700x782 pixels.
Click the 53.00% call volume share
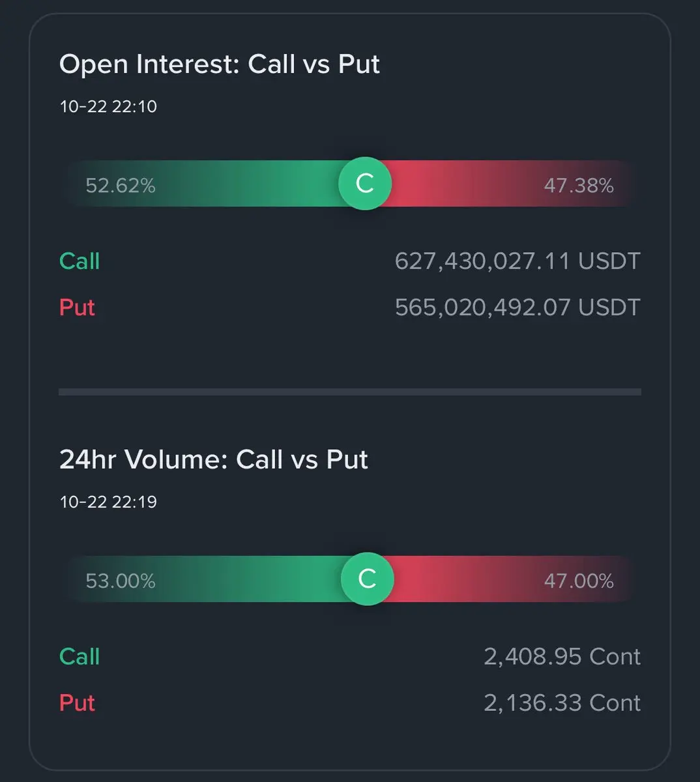[121, 581]
